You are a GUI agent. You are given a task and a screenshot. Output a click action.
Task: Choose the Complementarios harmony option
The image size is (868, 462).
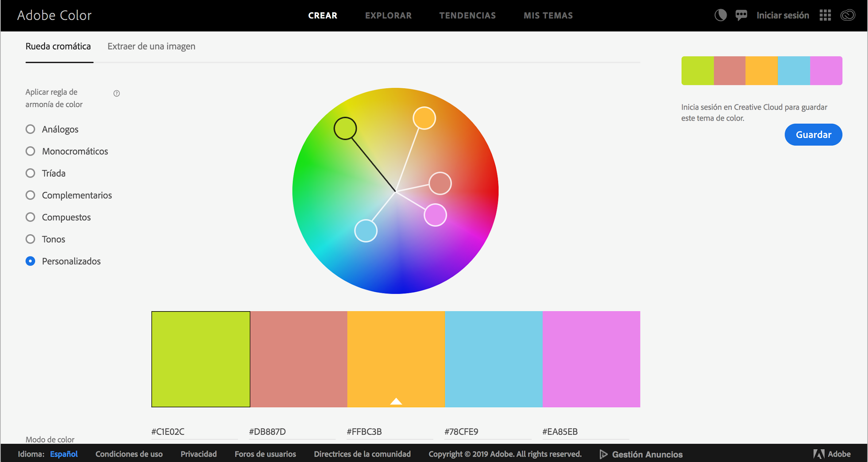(31, 195)
